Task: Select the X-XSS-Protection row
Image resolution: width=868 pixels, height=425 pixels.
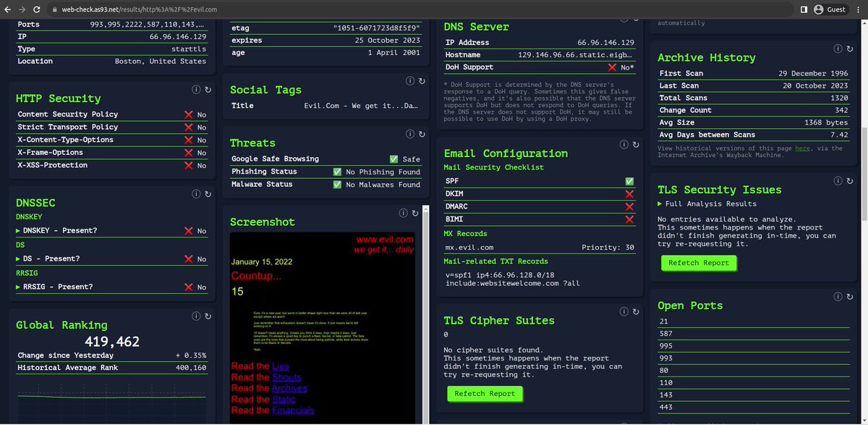Action: (x=111, y=165)
